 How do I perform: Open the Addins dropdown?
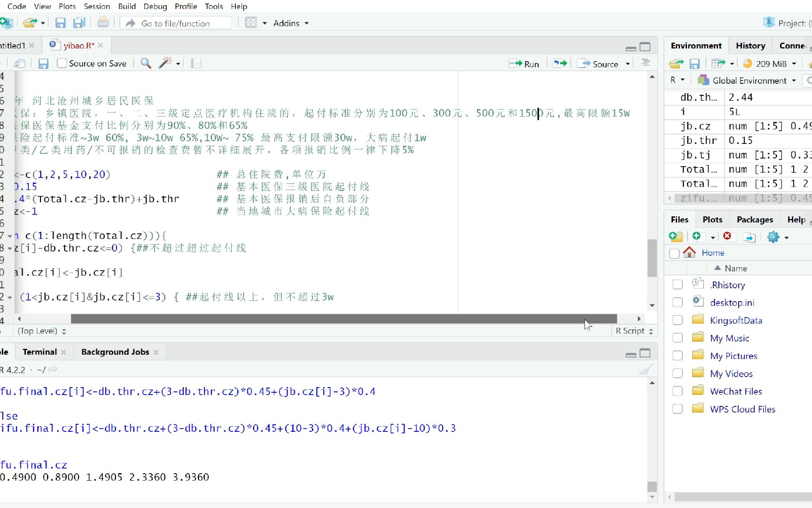pyautogui.click(x=291, y=23)
